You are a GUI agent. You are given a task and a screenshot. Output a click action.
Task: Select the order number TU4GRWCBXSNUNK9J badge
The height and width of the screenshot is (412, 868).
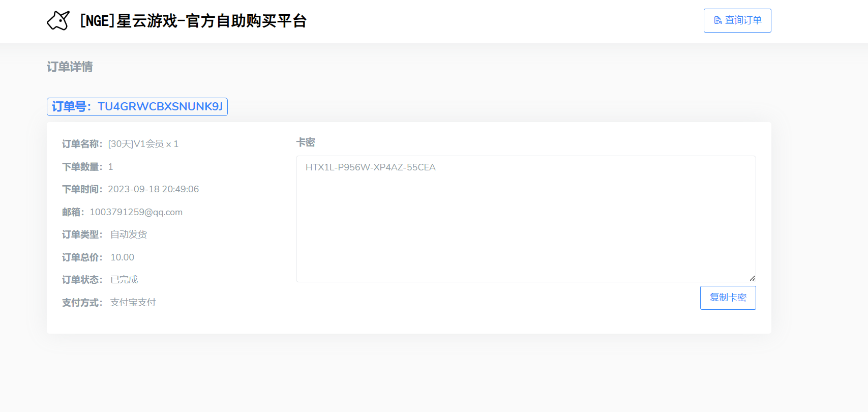[x=137, y=107]
